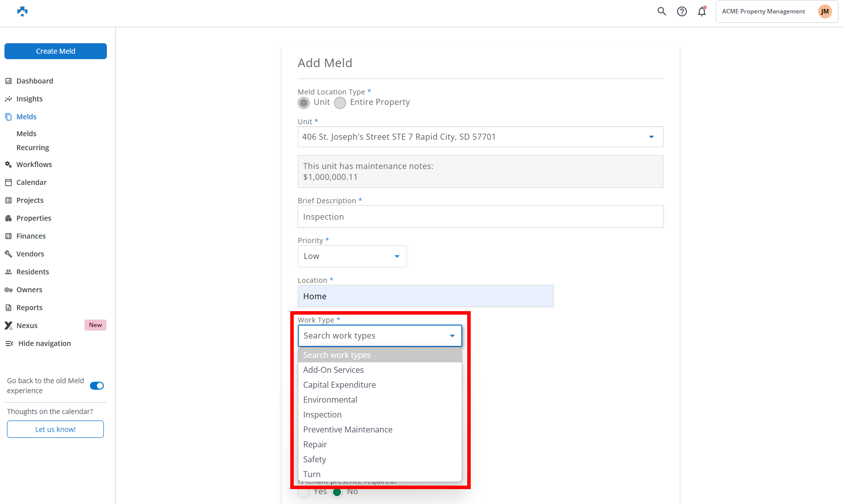This screenshot has width=843, height=504.
Task: Collapse the Work Type search dropdown
Action: (452, 336)
